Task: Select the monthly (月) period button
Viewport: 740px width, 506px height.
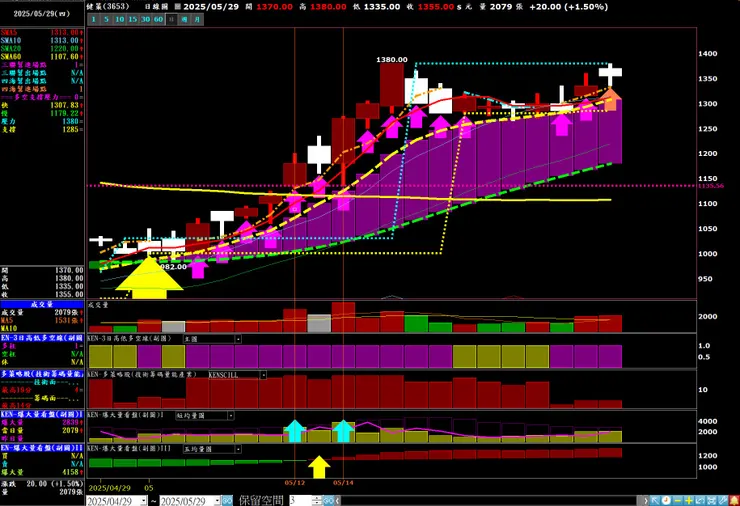Action: pyautogui.click(x=197, y=19)
